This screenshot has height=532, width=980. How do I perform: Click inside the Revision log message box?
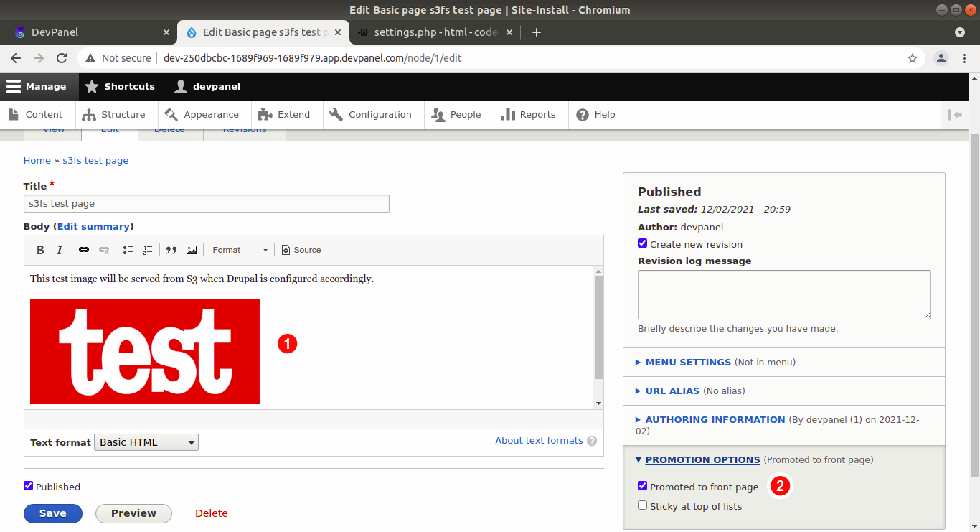point(783,294)
